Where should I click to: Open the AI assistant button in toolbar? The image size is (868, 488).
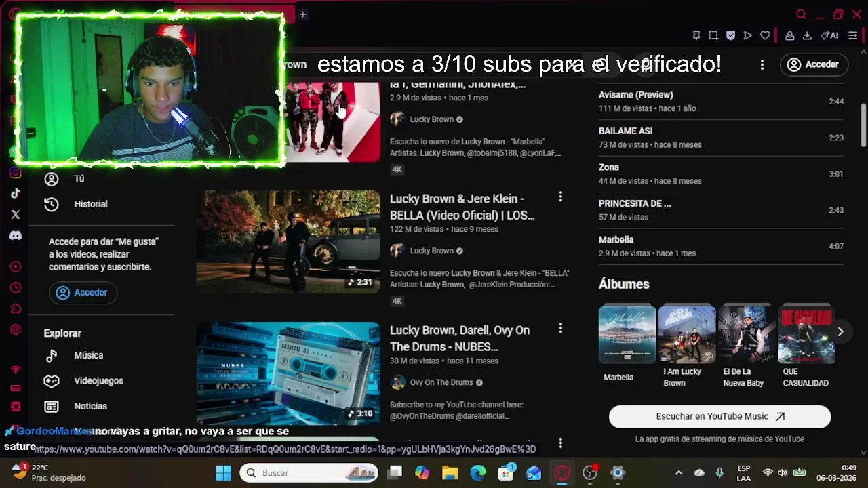(x=829, y=35)
